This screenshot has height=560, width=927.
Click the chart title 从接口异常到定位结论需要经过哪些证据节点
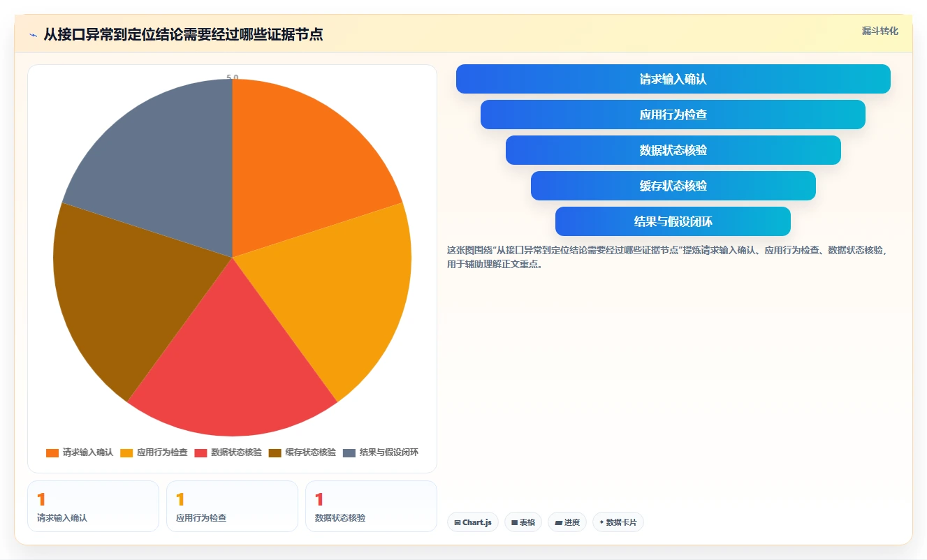(x=183, y=34)
